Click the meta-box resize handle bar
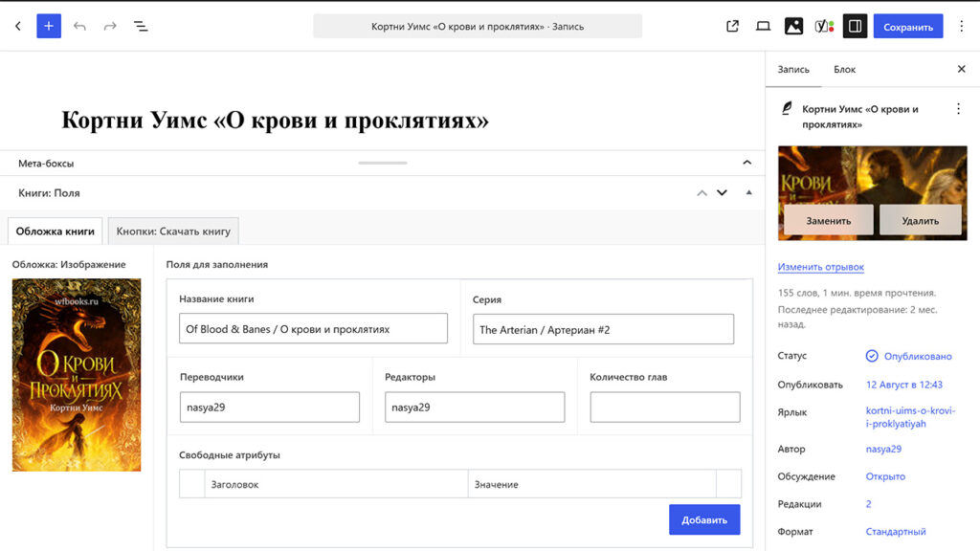Viewport: 980px width, 551px height. tap(383, 163)
